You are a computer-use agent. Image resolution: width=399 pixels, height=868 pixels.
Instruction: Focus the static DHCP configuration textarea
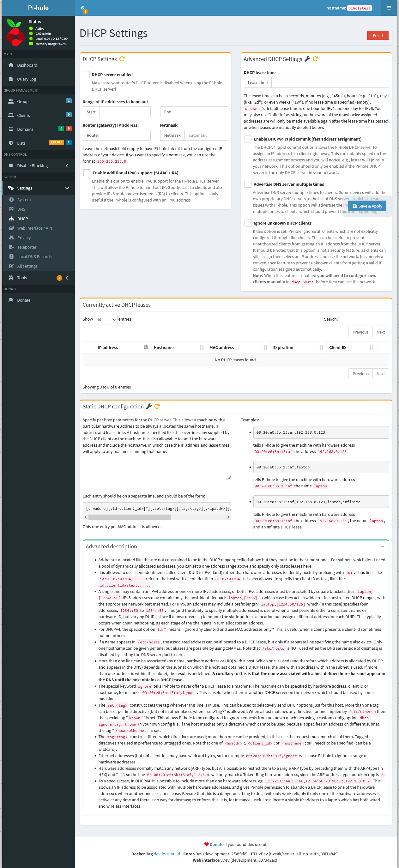(x=157, y=468)
